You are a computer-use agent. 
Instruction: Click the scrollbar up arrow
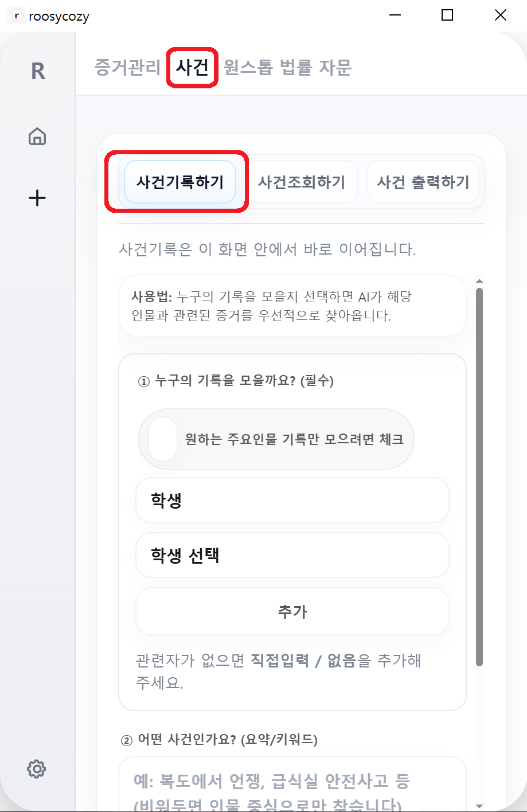pyautogui.click(x=479, y=280)
